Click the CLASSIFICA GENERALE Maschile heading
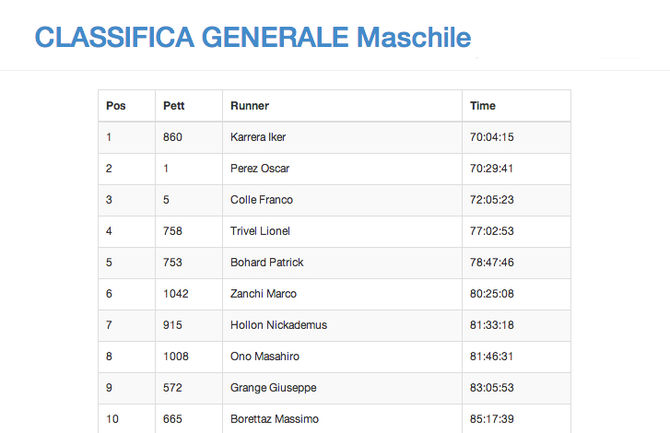The height and width of the screenshot is (433, 670). [252, 37]
